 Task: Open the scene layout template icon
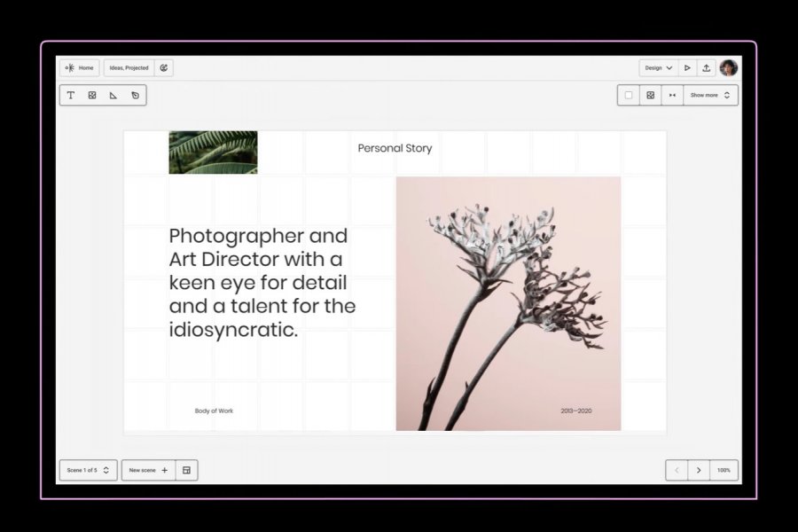pyautogui.click(x=186, y=470)
